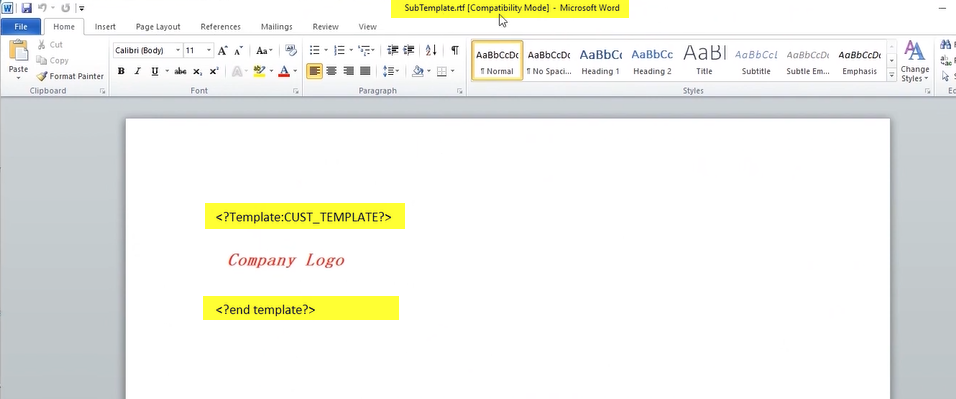Toggle Show/Hide paragraph marks
Screen dimensions: 956x399
455,51
